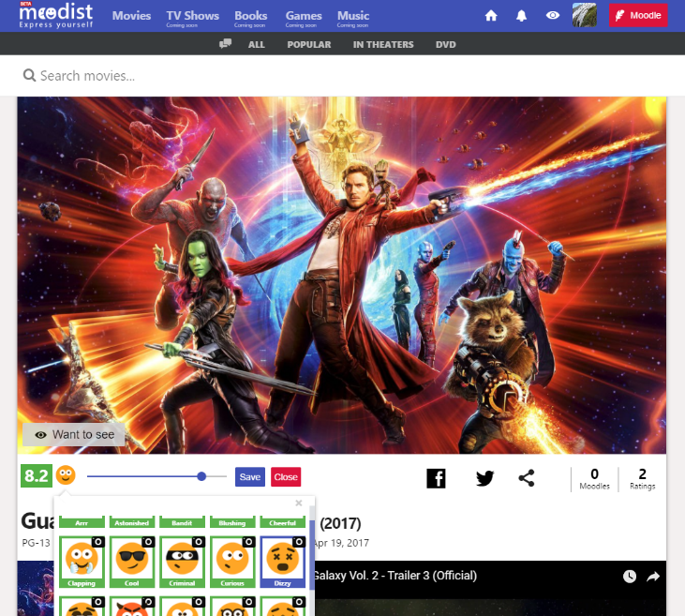Toggle the Want to see button
This screenshot has width=685, height=616.
(74, 434)
